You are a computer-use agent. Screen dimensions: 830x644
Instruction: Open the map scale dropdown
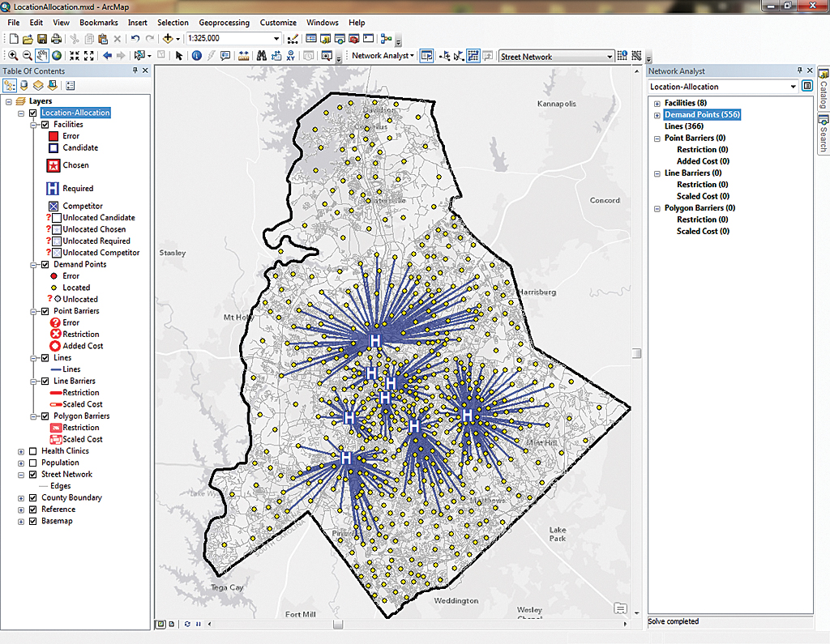(x=276, y=38)
